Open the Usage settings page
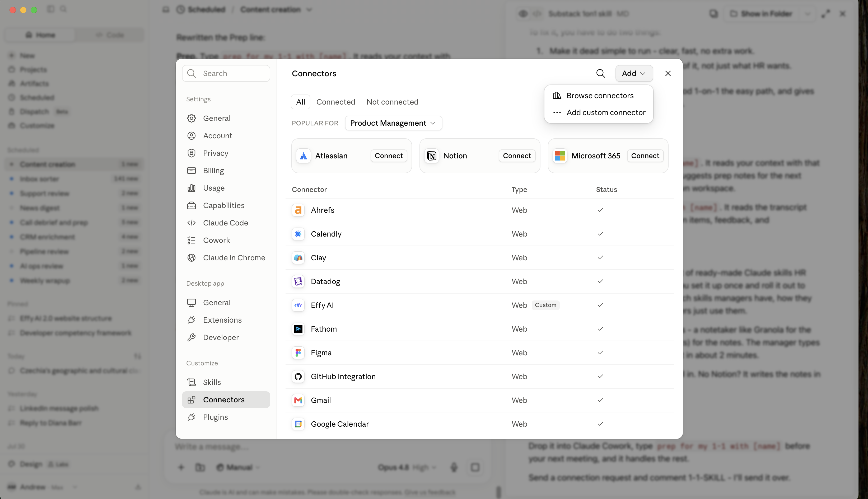Viewport: 868px width, 499px height. pos(226,188)
